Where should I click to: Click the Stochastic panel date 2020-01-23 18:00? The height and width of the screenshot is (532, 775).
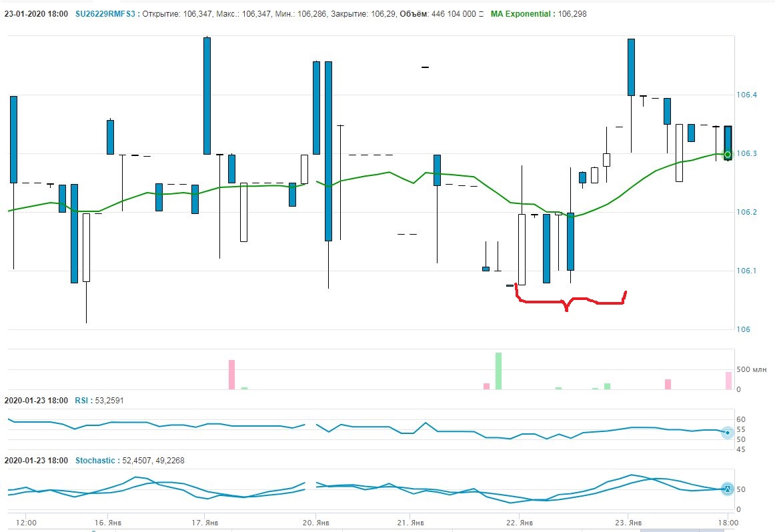tap(36, 461)
